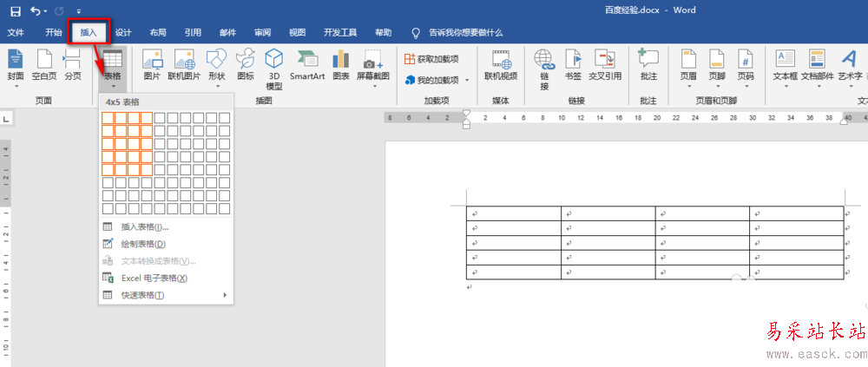Screen dimensions: 868x367
Task: Expand the 封面 dropdown arrow
Action: (16, 87)
